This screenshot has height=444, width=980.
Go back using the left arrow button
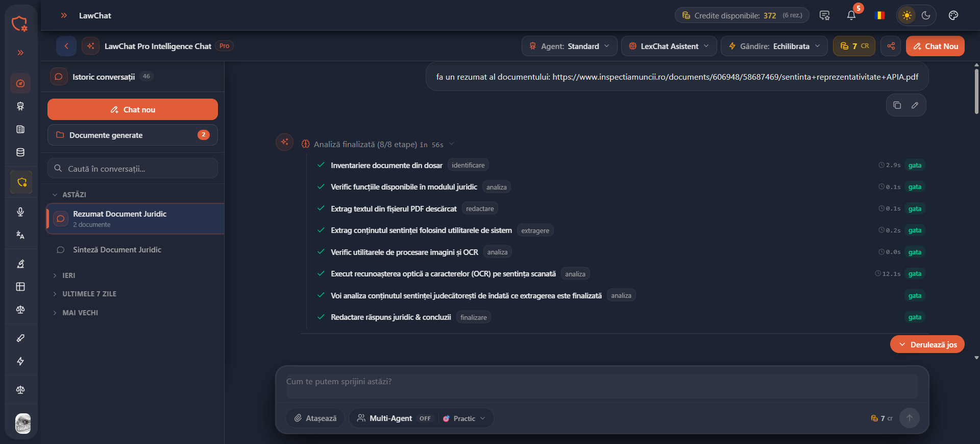pyautogui.click(x=66, y=46)
